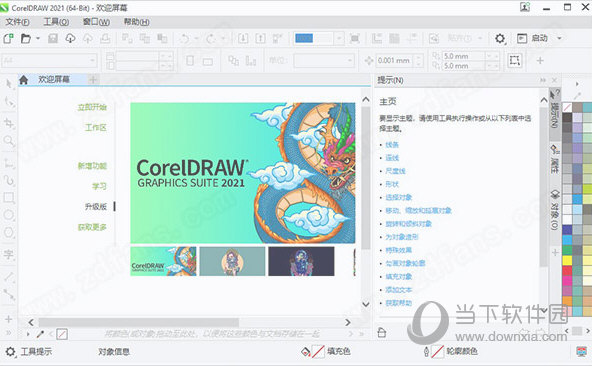Click the no-color swatch atop palette

[x=567, y=108]
